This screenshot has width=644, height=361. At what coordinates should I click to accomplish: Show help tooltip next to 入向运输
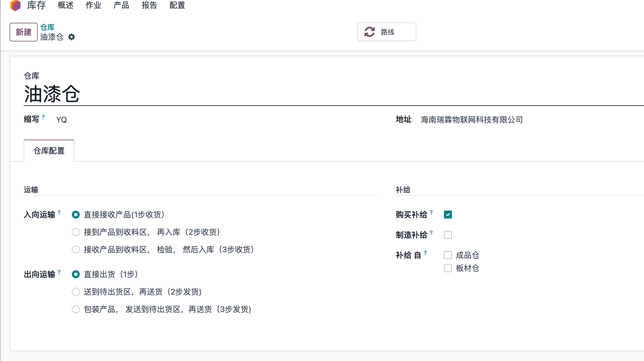(59, 212)
